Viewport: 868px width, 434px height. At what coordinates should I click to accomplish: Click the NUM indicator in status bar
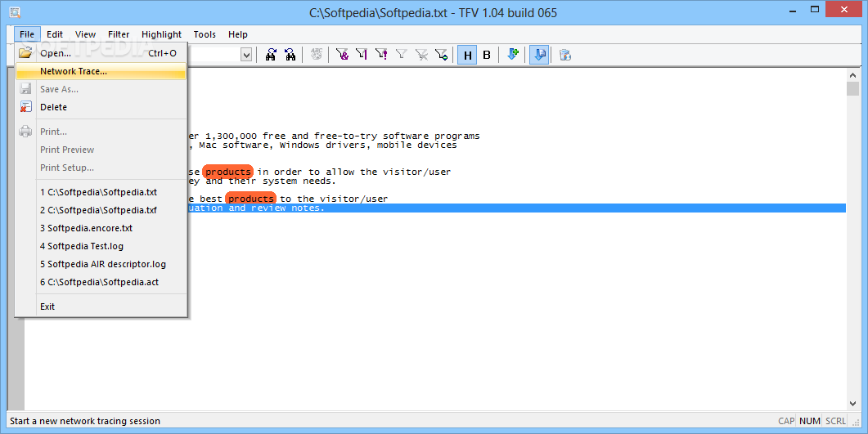[809, 421]
